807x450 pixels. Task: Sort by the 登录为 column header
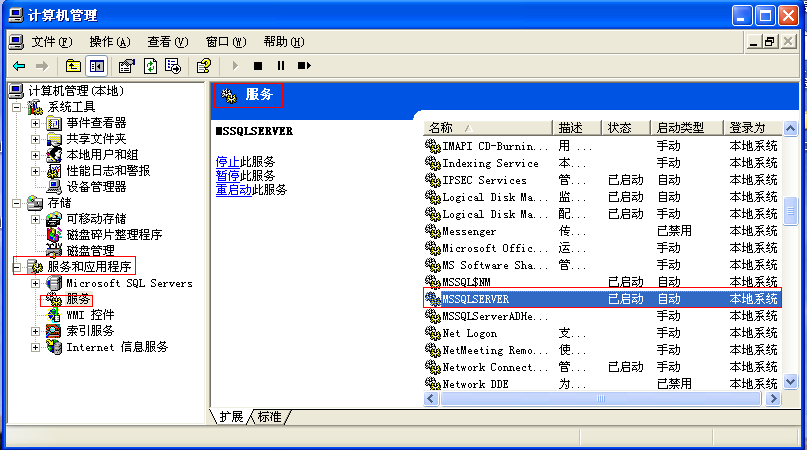point(752,128)
